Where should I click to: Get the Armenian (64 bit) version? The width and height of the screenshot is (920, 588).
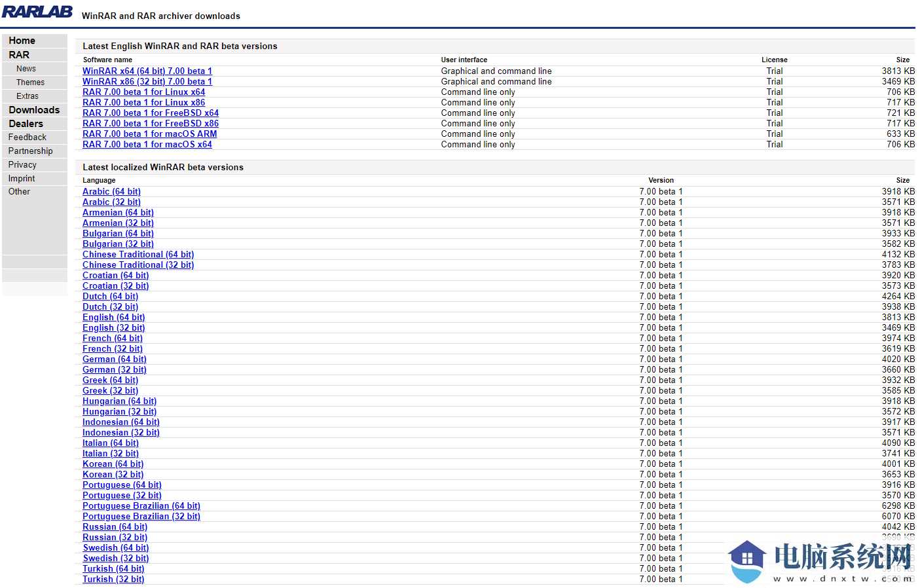pyautogui.click(x=118, y=213)
